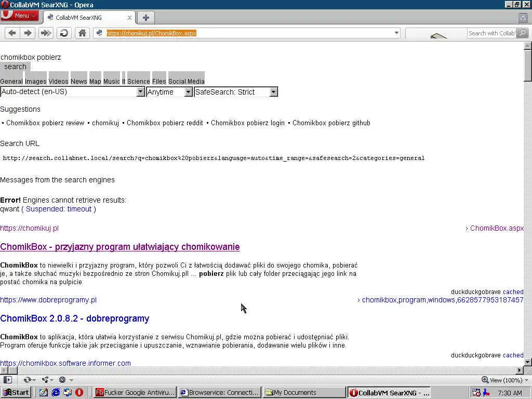Click the search magnifier in search box
Image resolution: width=532 pixels, height=399 pixels.
tap(523, 33)
